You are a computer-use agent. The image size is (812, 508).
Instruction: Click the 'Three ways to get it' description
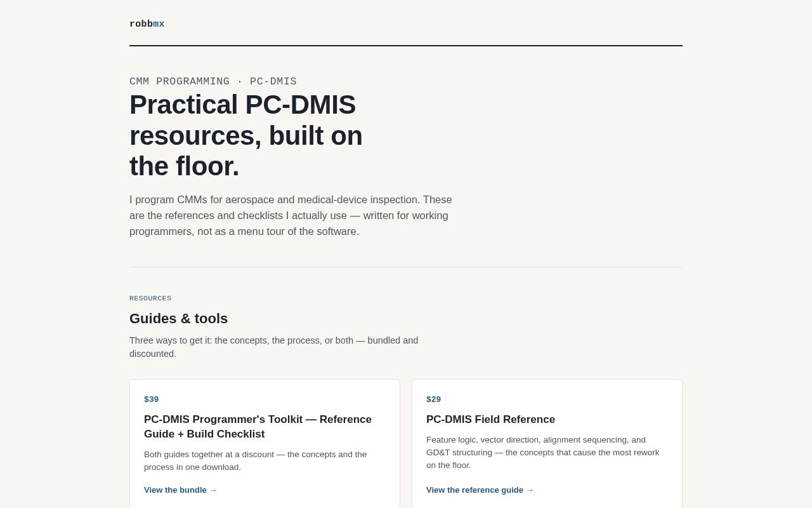(x=274, y=347)
